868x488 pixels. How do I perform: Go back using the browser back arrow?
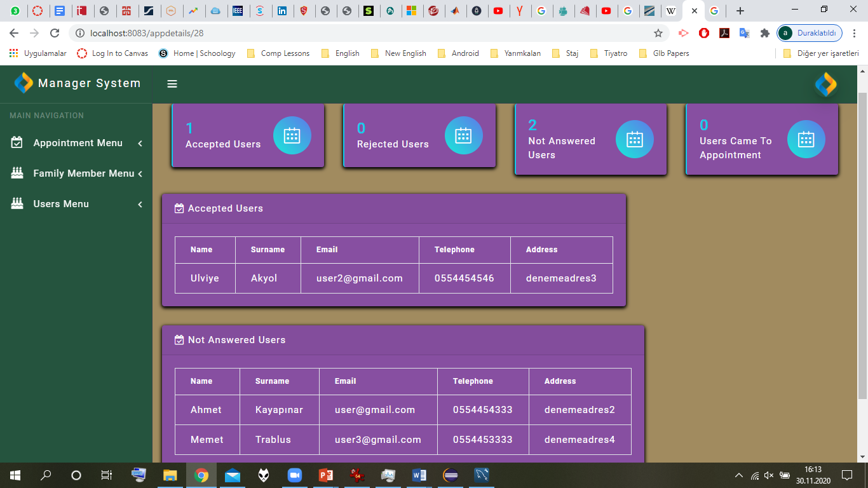tap(14, 33)
